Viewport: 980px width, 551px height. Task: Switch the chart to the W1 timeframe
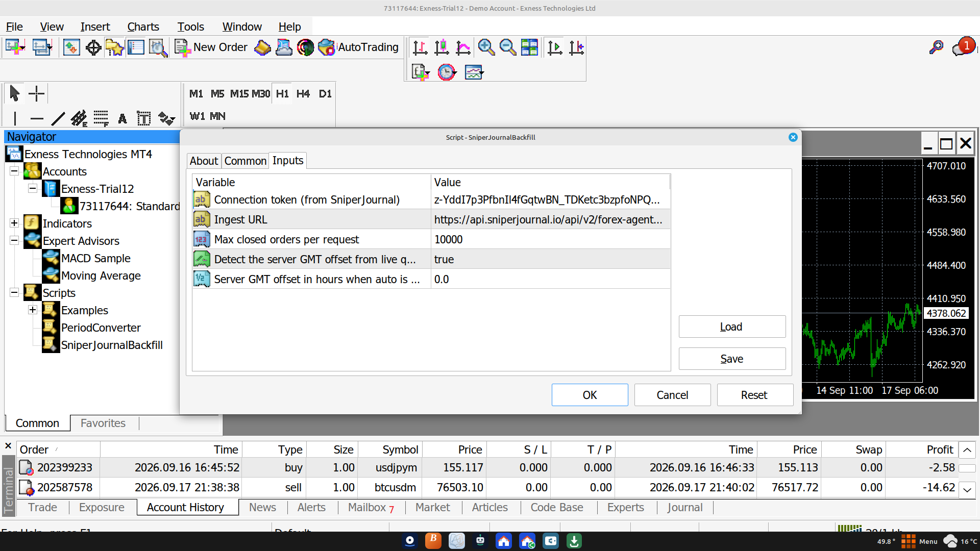(198, 116)
